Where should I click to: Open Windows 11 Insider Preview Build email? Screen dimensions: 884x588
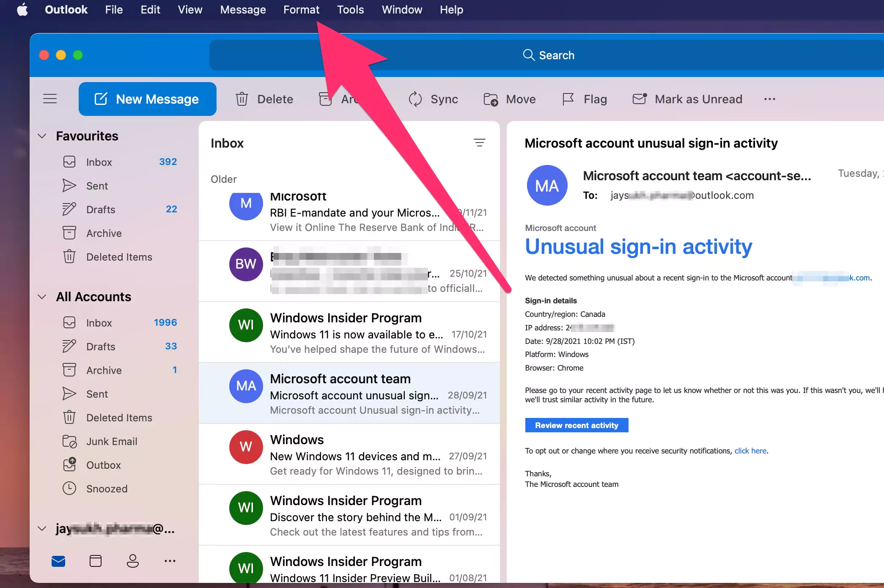[x=349, y=565]
